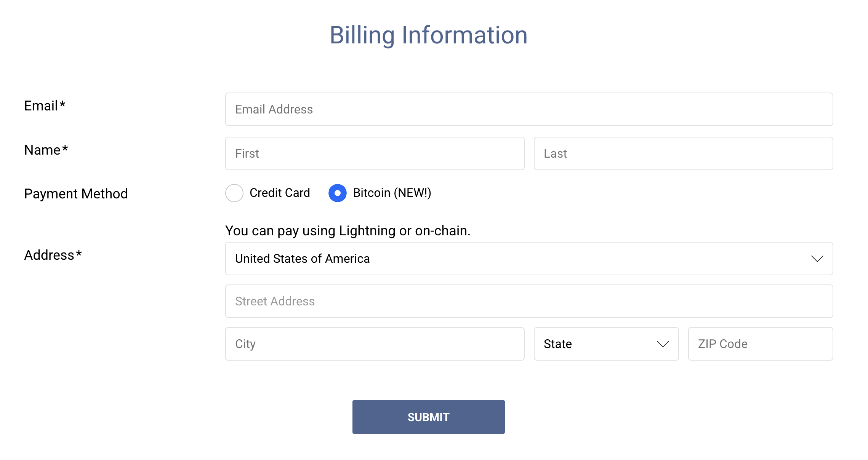Click the country dropdown chevron arrow
Screen dimensions: 868x460
817,259
